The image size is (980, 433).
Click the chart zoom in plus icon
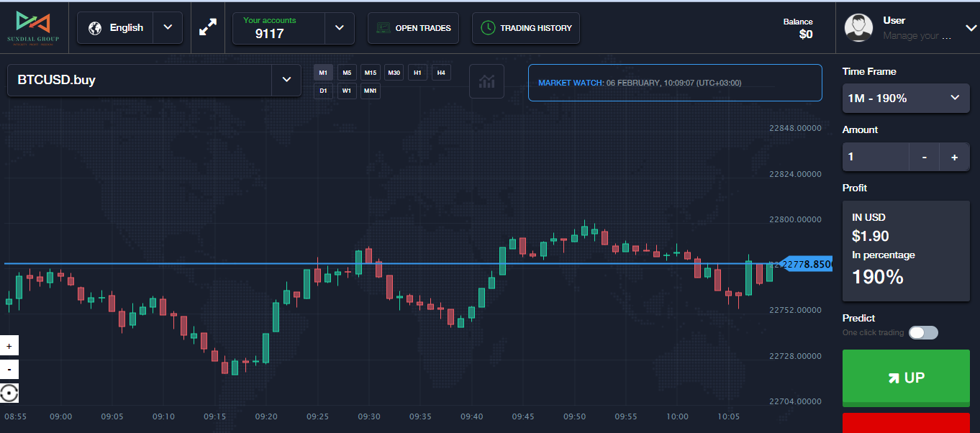tap(9, 346)
